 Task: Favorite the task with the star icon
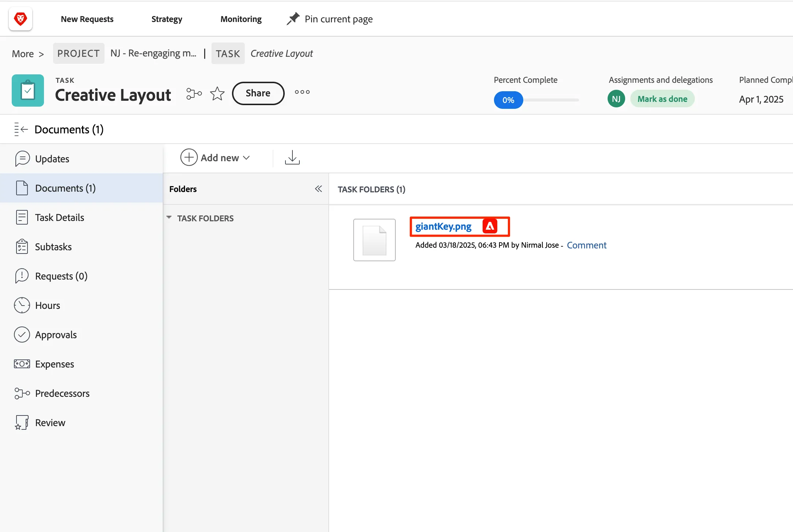click(217, 93)
